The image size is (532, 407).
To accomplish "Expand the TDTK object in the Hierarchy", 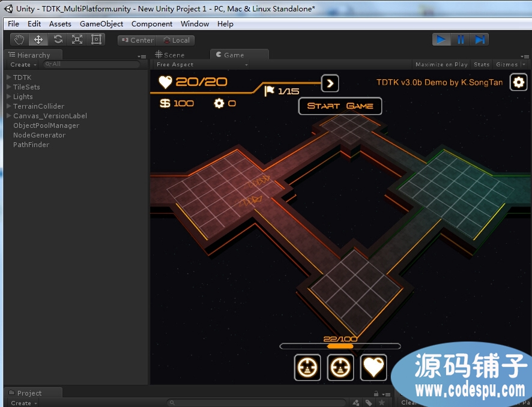I will click(x=9, y=77).
